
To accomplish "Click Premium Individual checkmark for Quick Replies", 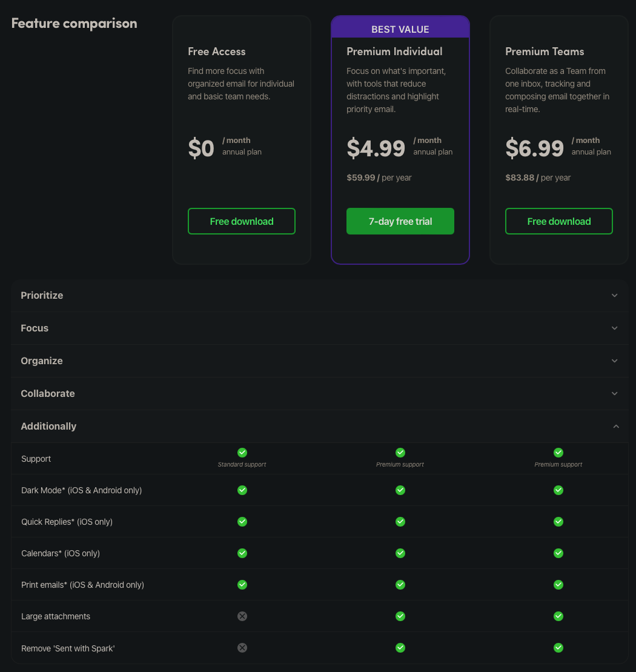I will 400,522.
